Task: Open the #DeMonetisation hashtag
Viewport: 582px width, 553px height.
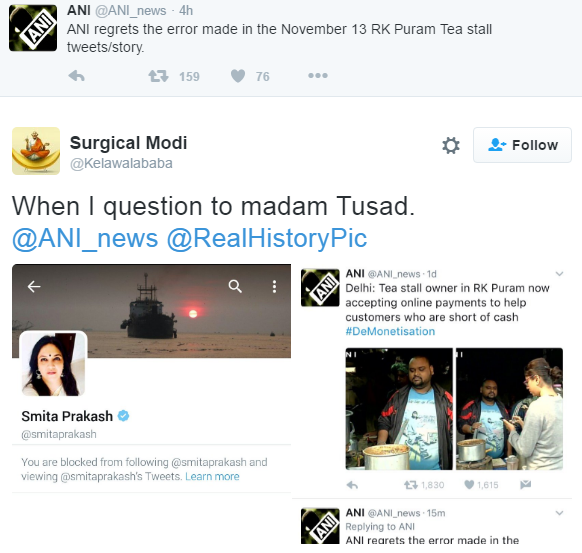Action: (x=390, y=331)
